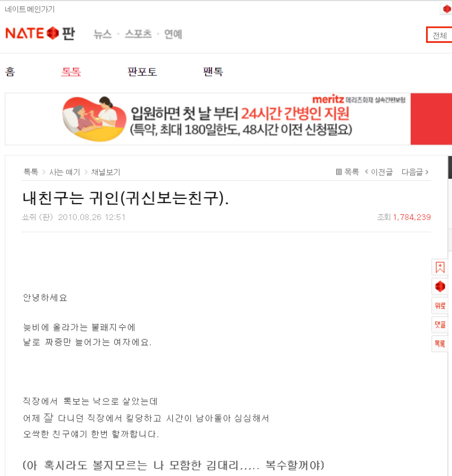The width and height of the screenshot is (452, 476).
Task: Open the 팬톡 tab
Action: point(213,72)
